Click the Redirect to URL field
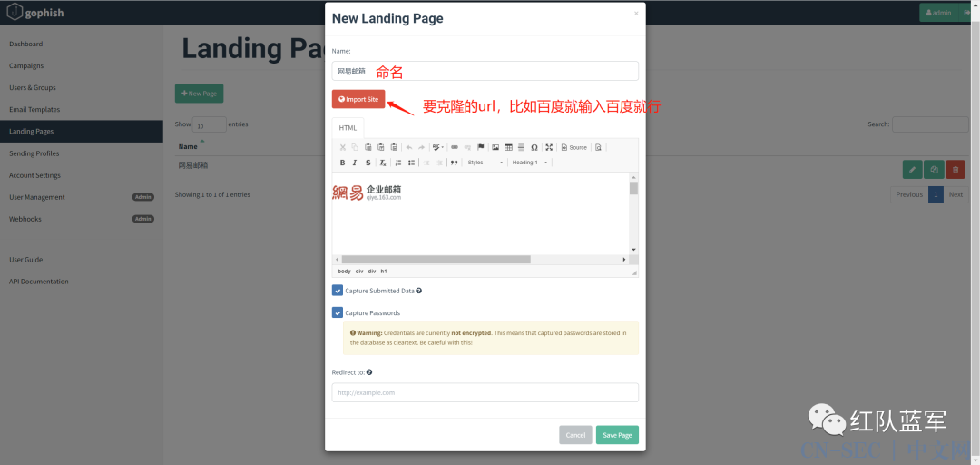This screenshot has height=465, width=980. 485,392
